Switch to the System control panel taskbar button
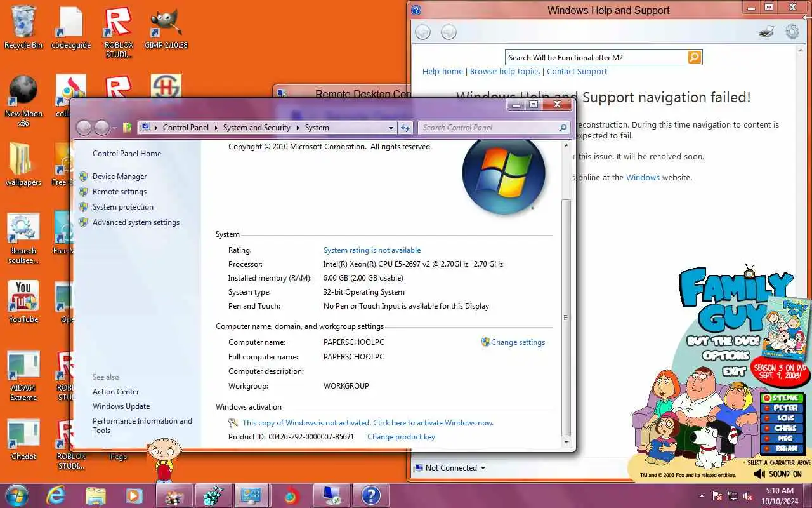This screenshot has width=812, height=508. pos(252,495)
